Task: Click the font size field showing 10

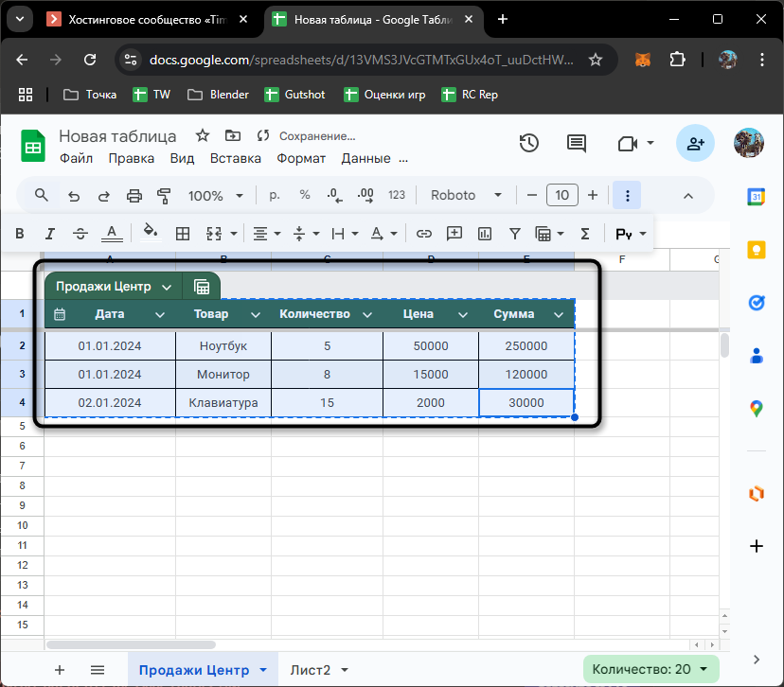Action: tap(562, 195)
